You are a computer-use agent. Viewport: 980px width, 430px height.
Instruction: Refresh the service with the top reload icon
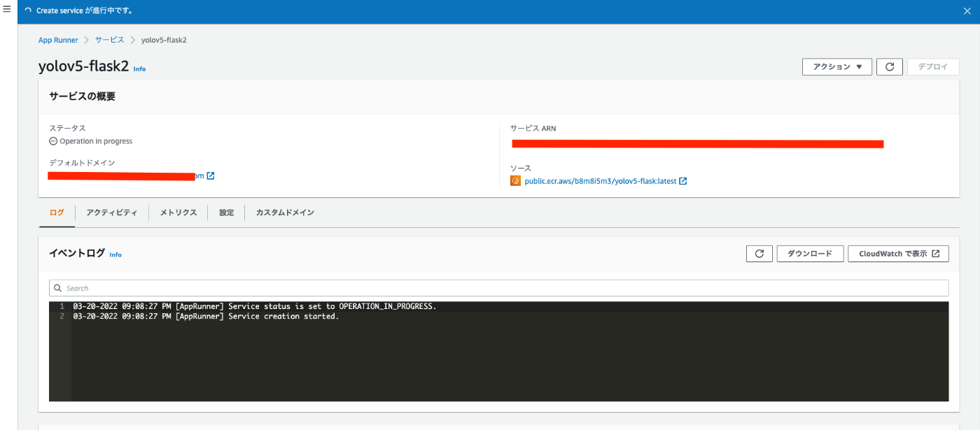click(x=890, y=67)
